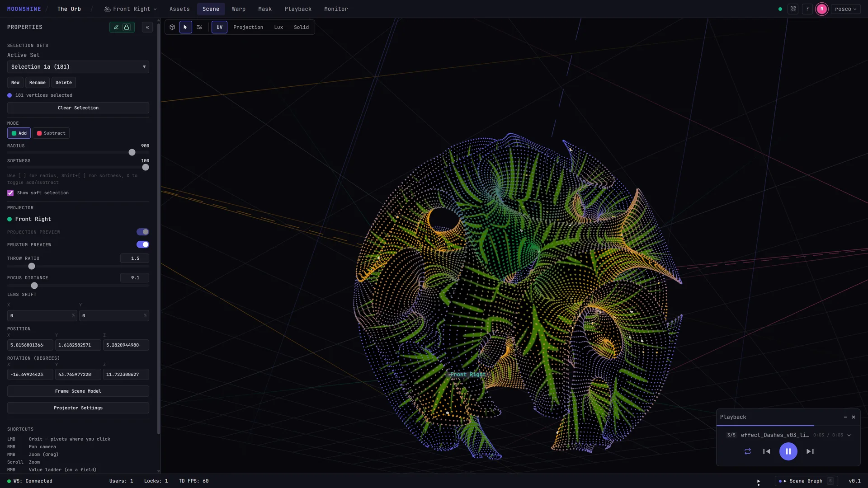
Task: Click New selection set button
Action: pyautogui.click(x=15, y=83)
